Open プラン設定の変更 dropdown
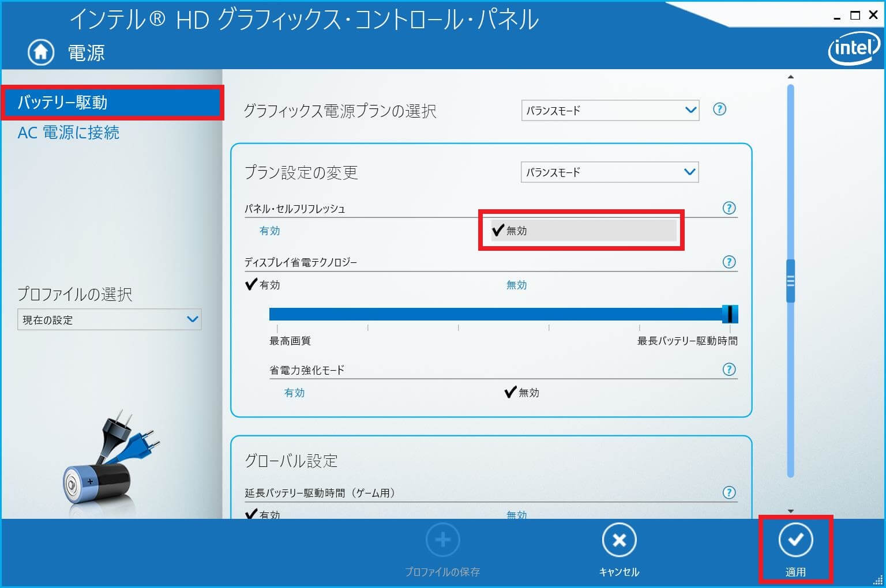The width and height of the screenshot is (886, 588). tap(610, 172)
